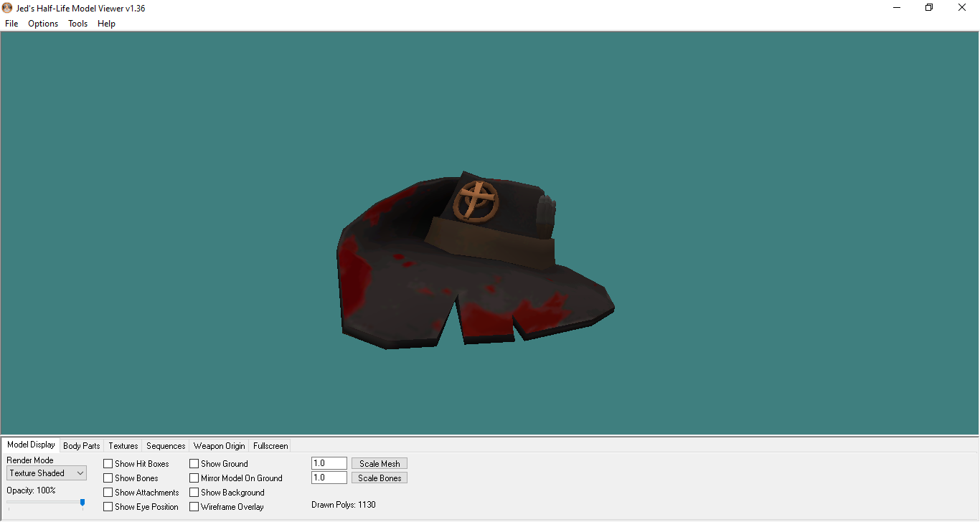Open the File menu

(11, 24)
